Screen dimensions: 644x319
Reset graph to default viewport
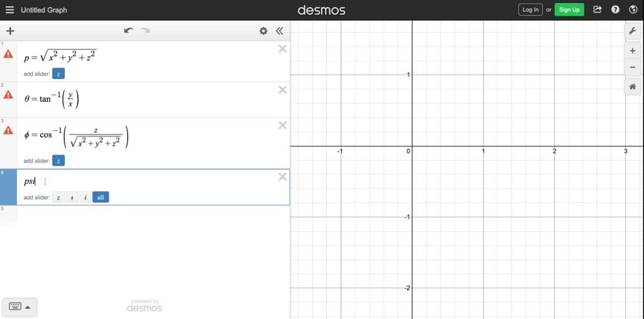pyautogui.click(x=633, y=87)
